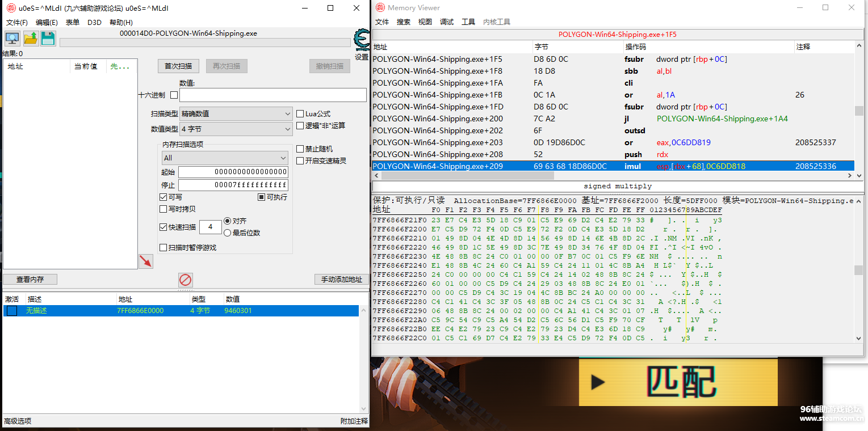Select the 最后位数 radio button
This screenshot has width=868, height=431.
(x=228, y=233)
